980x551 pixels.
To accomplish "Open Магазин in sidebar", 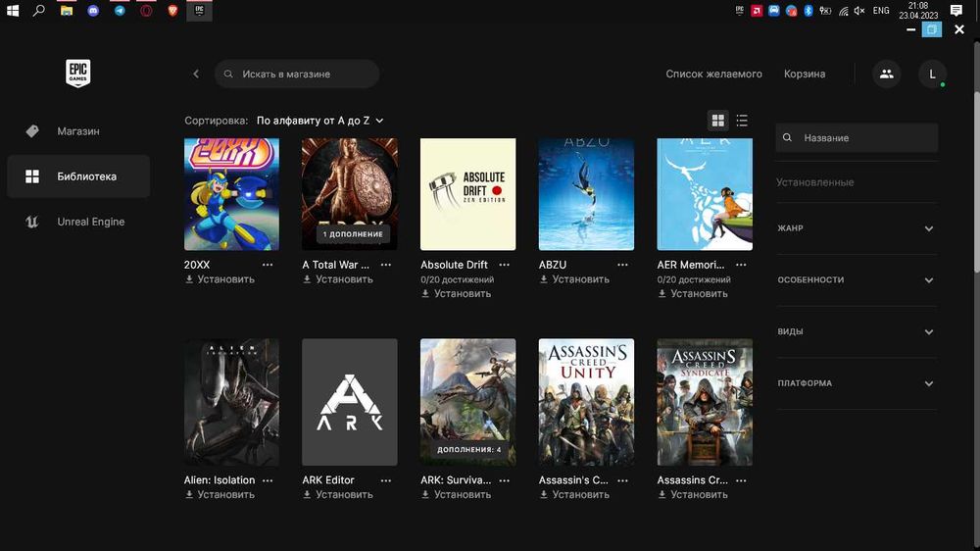I will (x=78, y=131).
